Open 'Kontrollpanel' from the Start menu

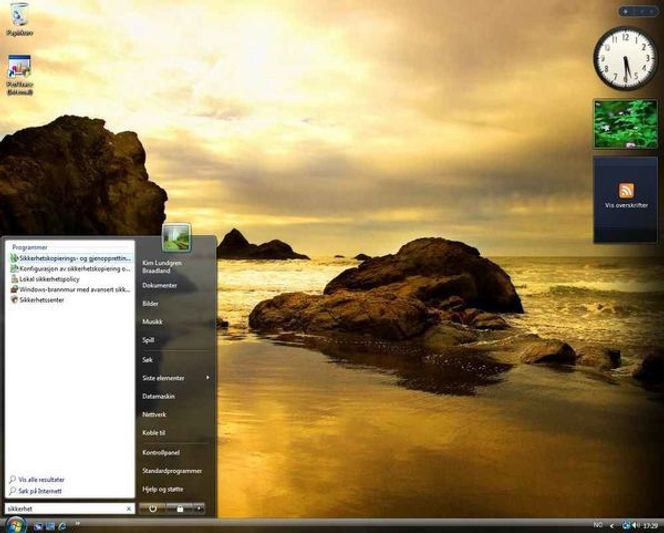[x=161, y=453]
